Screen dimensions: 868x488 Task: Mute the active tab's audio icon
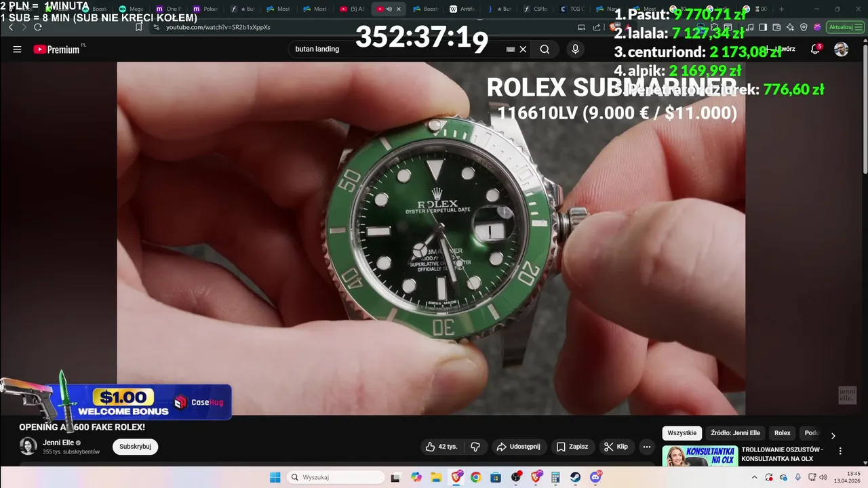[389, 9]
